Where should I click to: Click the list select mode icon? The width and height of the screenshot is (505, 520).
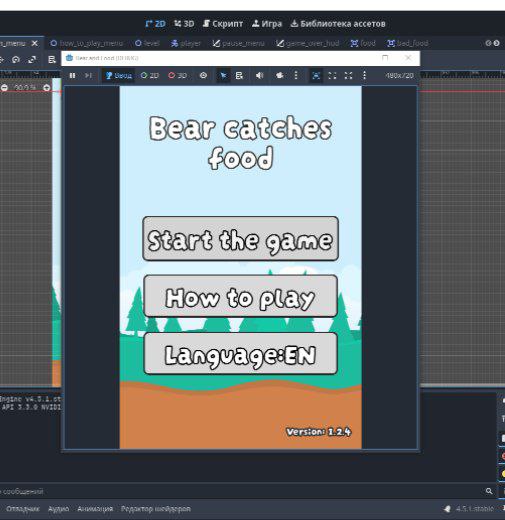pos(239,76)
